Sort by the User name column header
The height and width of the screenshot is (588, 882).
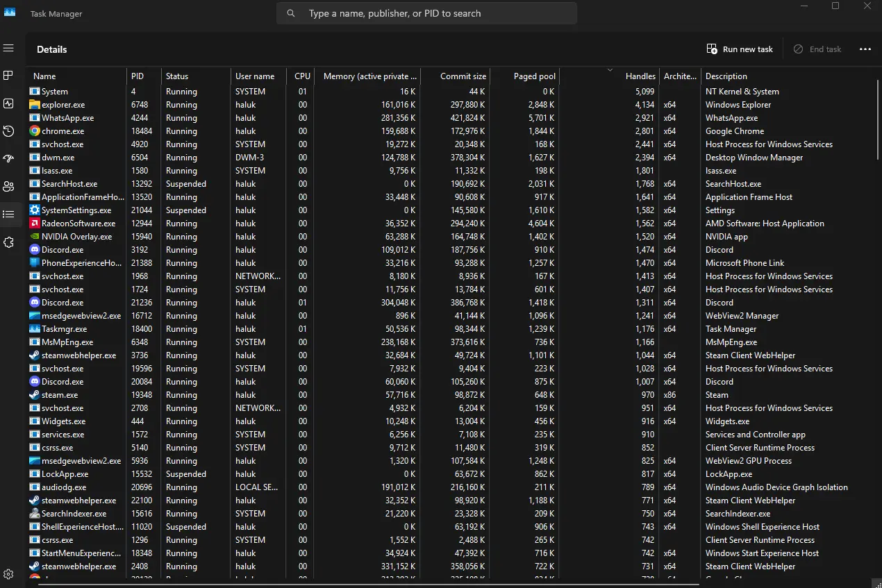258,76
